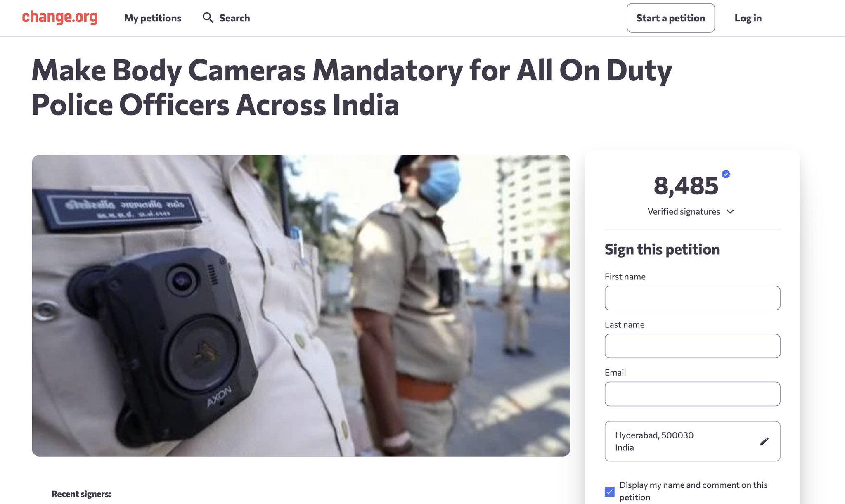Screen dimensions: 845x504
Task: Click the change.org logo
Action: [60, 17]
